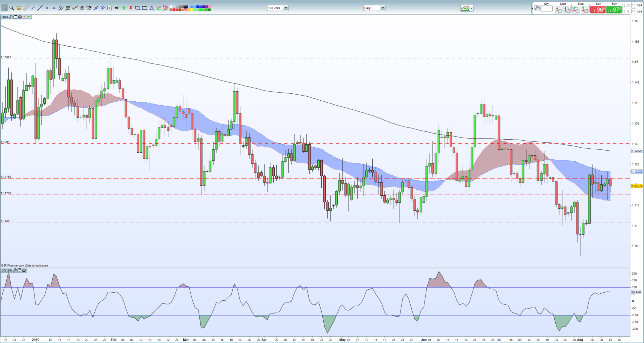Expand the indicators button dropdown arrow
644x343 pixels.
click(x=472, y=8)
